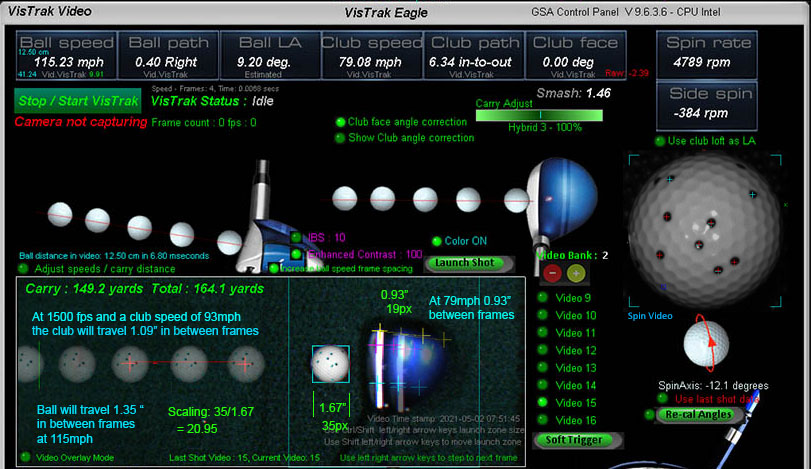811x469 pixels.
Task: Toggle Use last shot data
Action: pyautogui.click(x=662, y=398)
